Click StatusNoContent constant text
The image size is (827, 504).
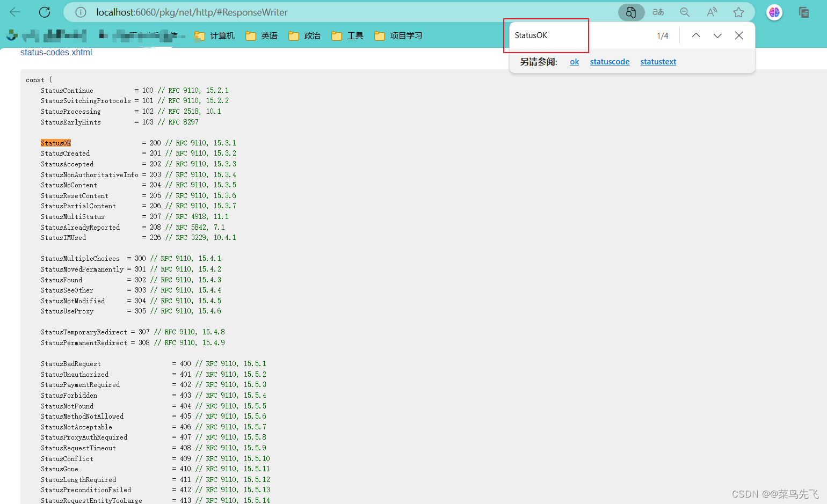coord(69,185)
